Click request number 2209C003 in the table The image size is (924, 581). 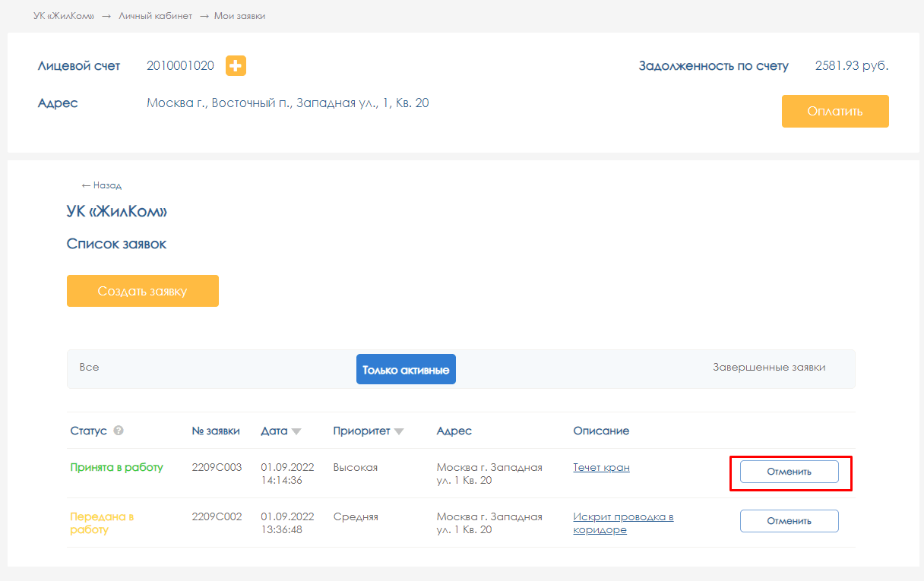click(x=217, y=468)
